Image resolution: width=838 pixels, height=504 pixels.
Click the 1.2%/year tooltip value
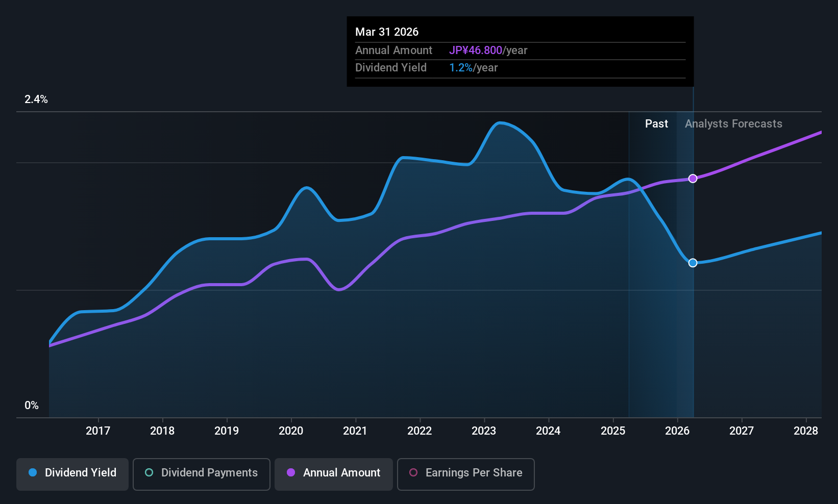473,68
